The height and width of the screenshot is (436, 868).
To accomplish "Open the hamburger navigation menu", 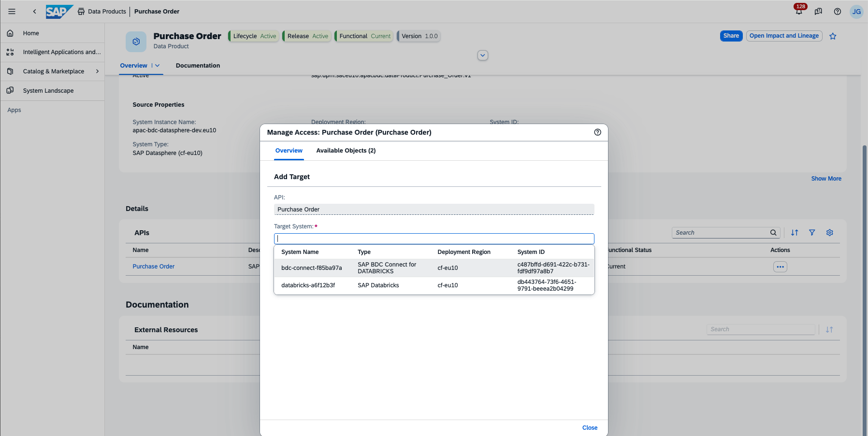I will point(12,12).
